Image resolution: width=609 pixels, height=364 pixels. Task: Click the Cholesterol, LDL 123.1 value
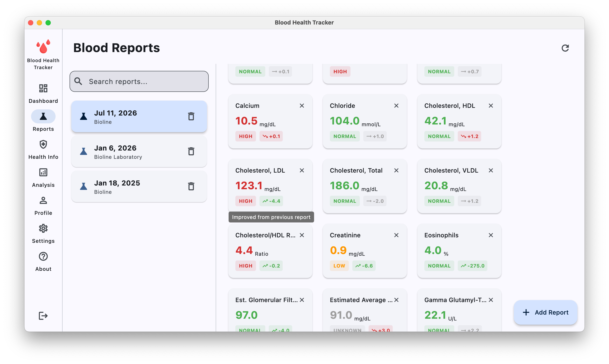pos(249,186)
